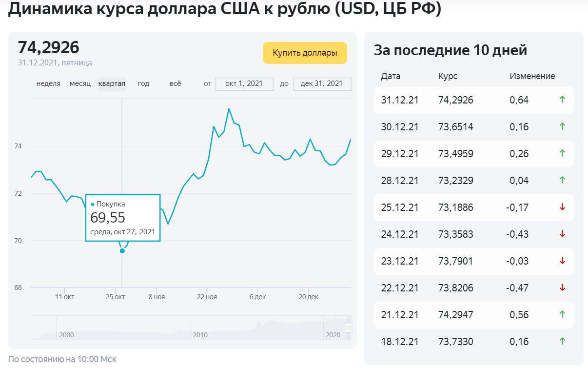Switch chart period to месяц
The image size is (588, 370).
pos(80,83)
